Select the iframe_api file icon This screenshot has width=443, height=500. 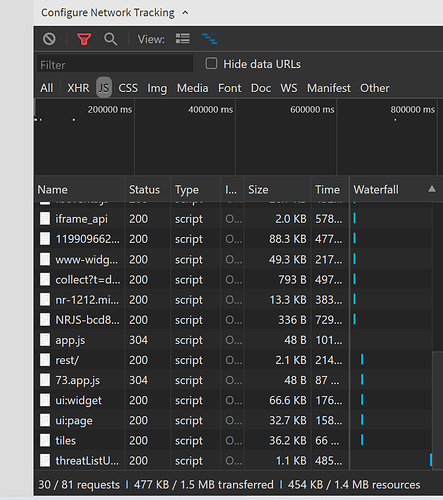(45, 219)
